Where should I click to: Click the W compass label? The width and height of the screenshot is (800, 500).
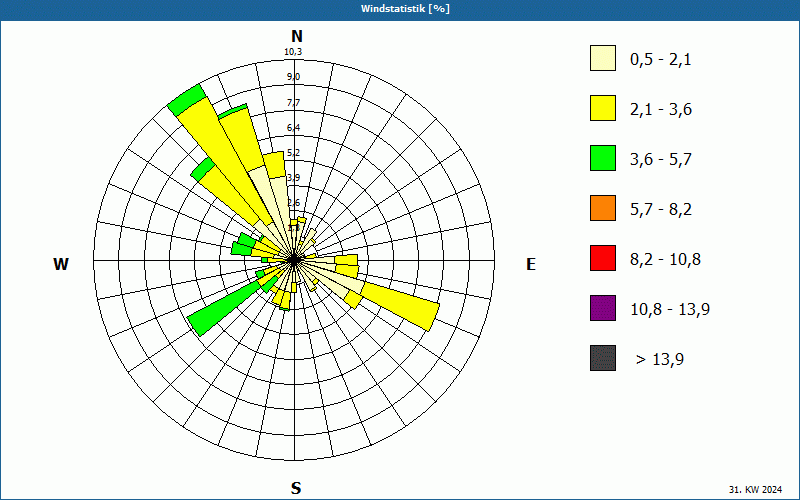click(x=61, y=264)
